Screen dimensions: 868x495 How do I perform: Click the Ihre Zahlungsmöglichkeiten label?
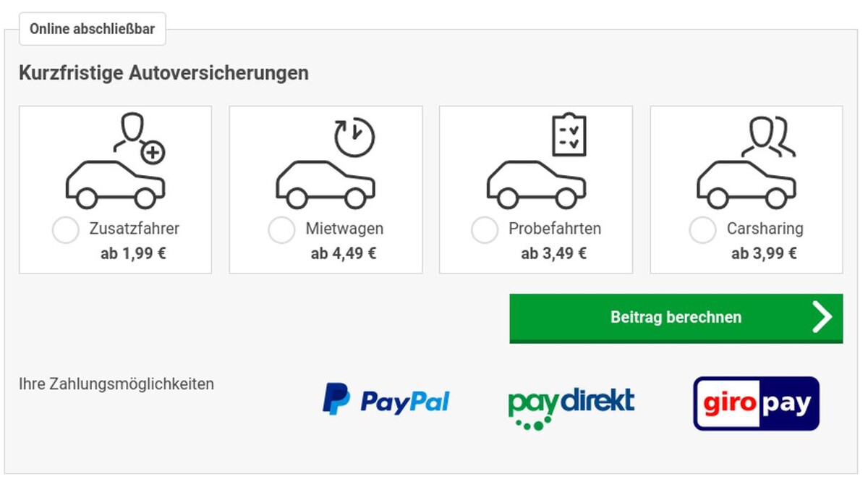point(116,384)
